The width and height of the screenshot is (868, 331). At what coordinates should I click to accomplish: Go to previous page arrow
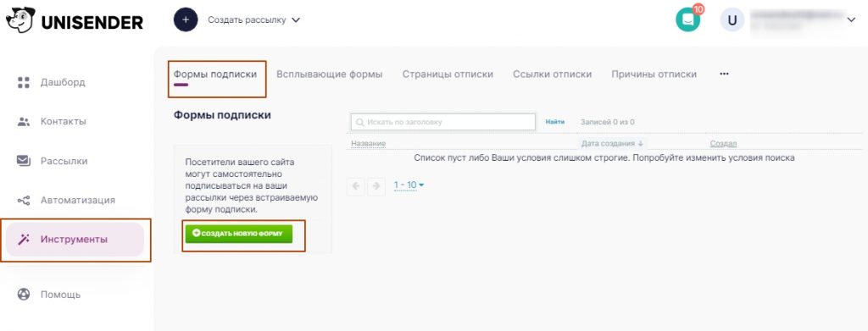point(356,186)
